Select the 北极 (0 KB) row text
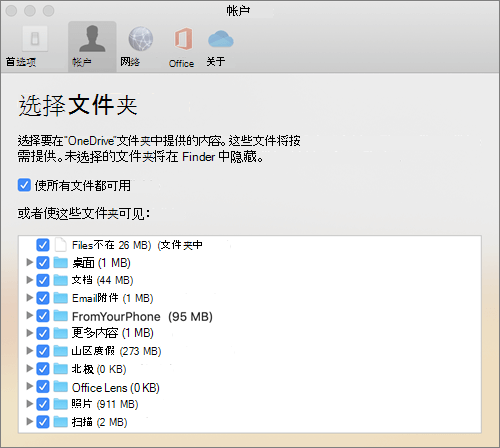 tap(99, 369)
